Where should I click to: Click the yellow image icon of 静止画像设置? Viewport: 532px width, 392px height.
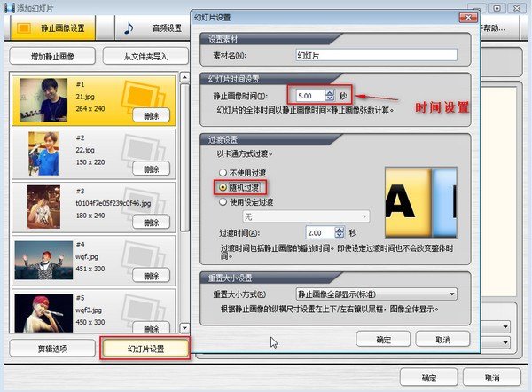[x=24, y=27]
